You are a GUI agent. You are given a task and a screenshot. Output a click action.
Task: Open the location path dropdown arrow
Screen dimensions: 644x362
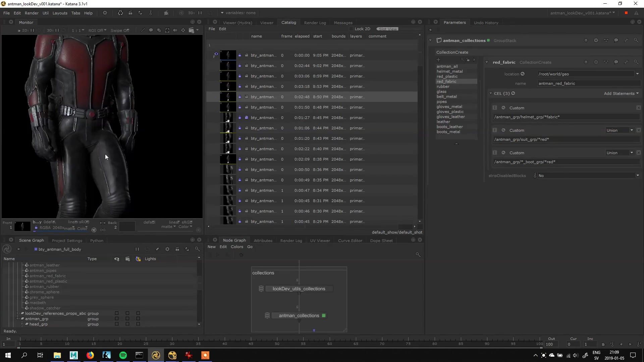637,74
